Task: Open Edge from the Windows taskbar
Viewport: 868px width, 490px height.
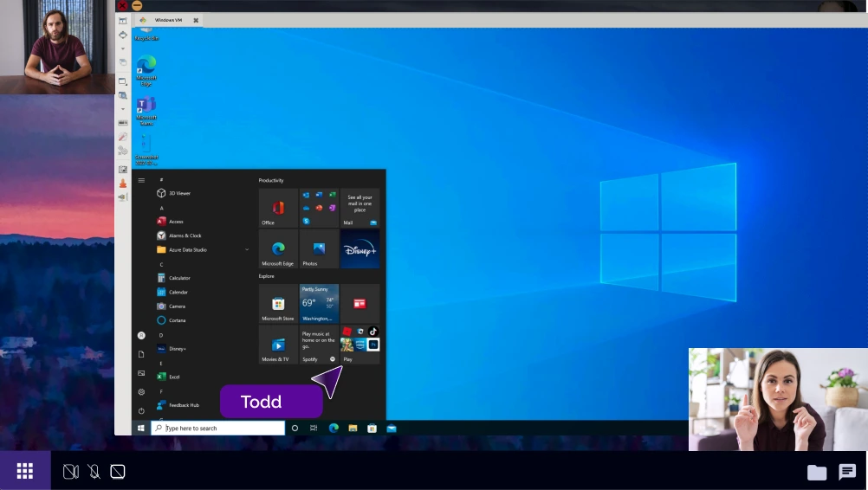Action: 334,428
